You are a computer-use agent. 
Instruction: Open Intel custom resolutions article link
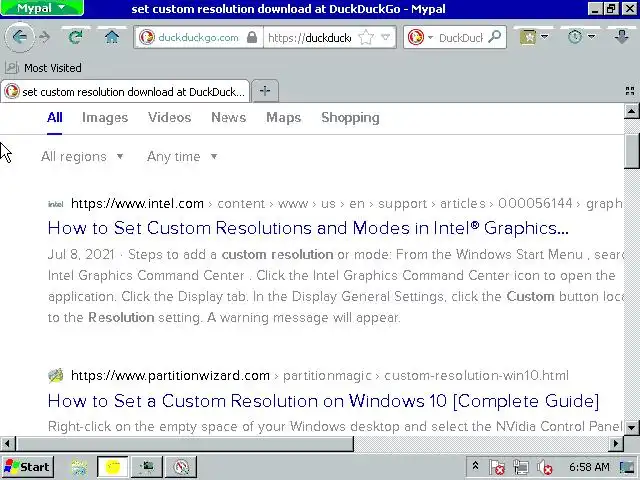308,228
